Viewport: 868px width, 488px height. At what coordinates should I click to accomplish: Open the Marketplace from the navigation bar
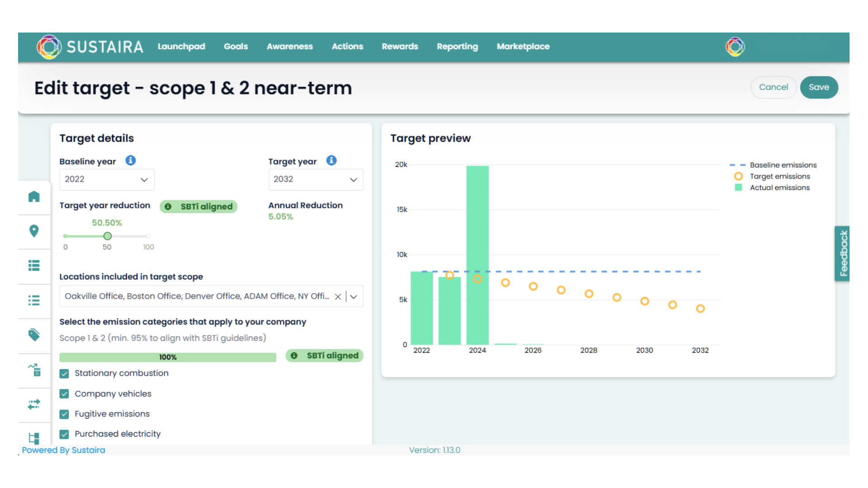523,47
